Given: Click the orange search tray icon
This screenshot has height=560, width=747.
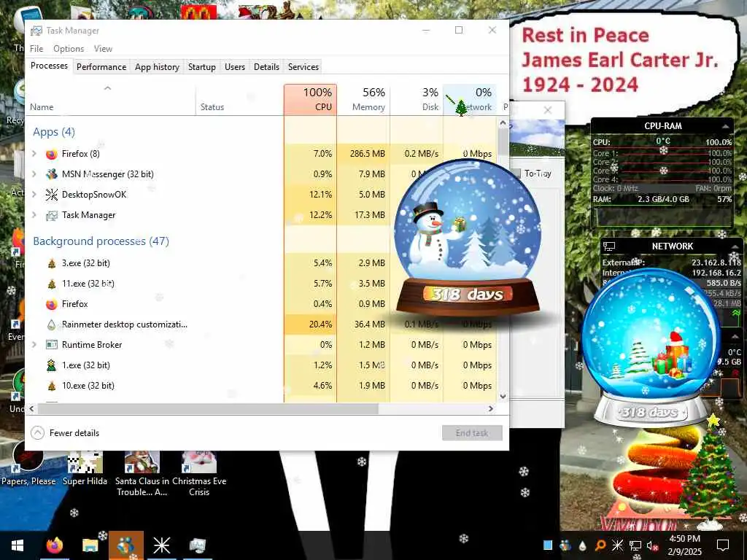Looking at the screenshot, I should (600, 545).
